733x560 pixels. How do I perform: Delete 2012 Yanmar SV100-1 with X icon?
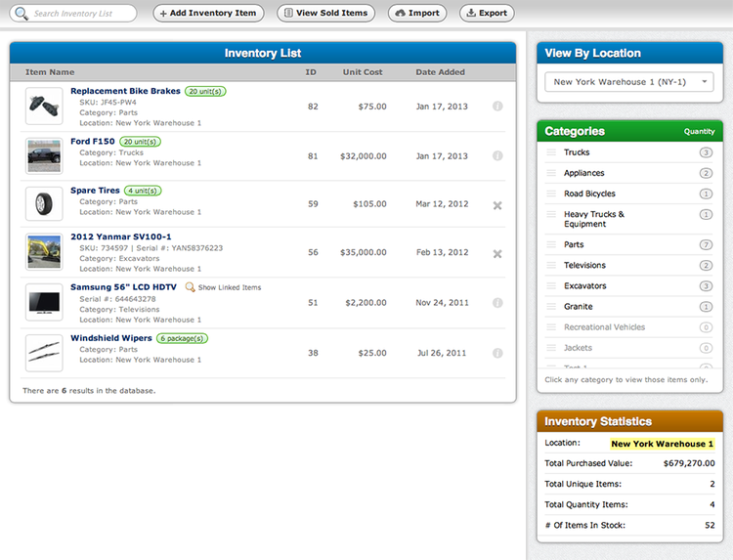pos(497,254)
